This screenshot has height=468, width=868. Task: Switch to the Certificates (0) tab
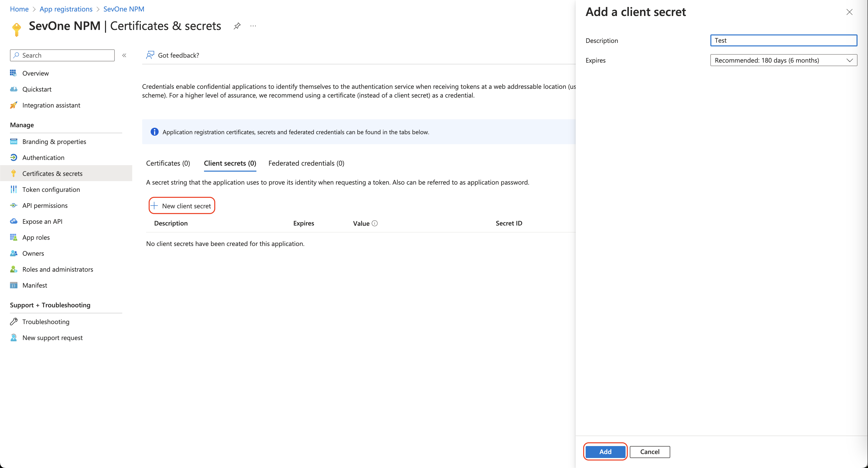[x=168, y=163]
